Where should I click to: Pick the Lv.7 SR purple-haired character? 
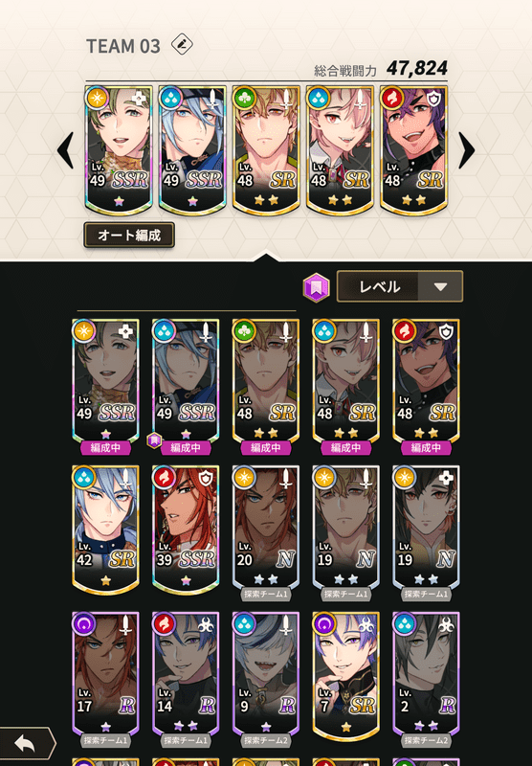click(x=345, y=677)
